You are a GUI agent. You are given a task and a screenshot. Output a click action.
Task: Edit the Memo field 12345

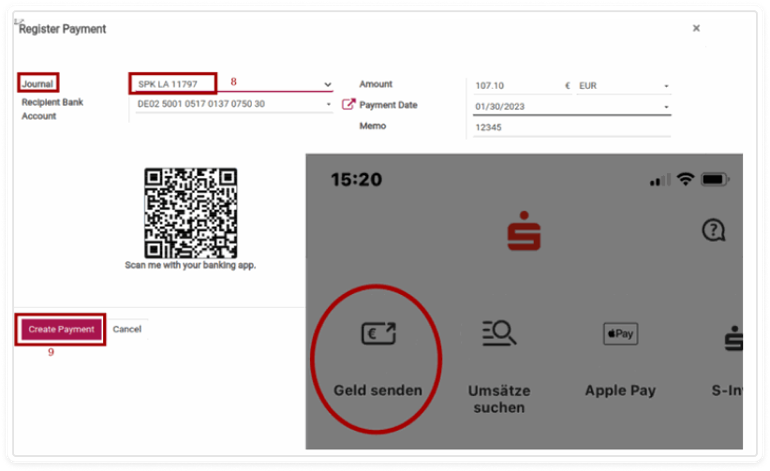pyautogui.click(x=572, y=128)
